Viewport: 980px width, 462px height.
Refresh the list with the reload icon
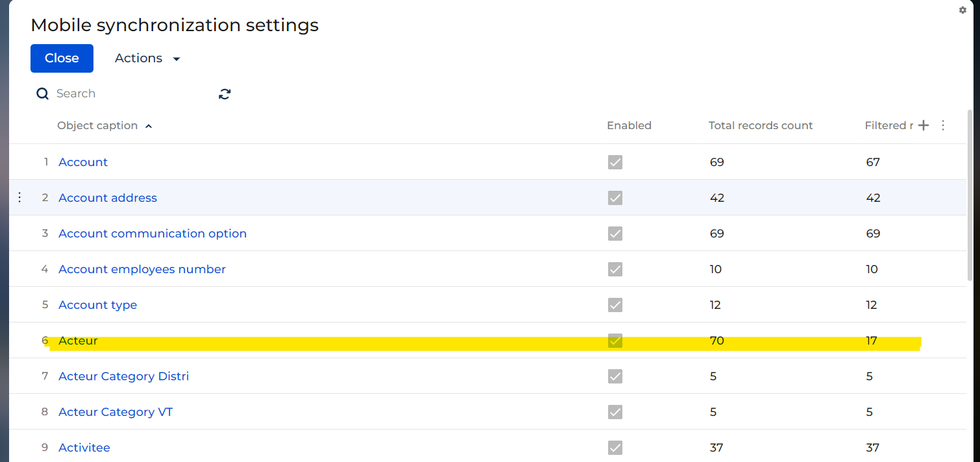(224, 93)
